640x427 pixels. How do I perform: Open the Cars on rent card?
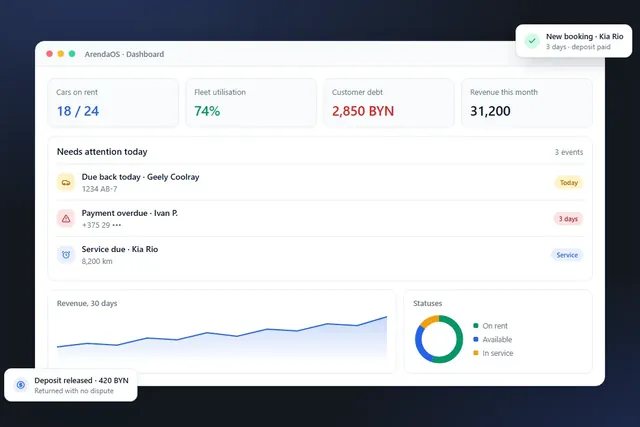click(113, 103)
